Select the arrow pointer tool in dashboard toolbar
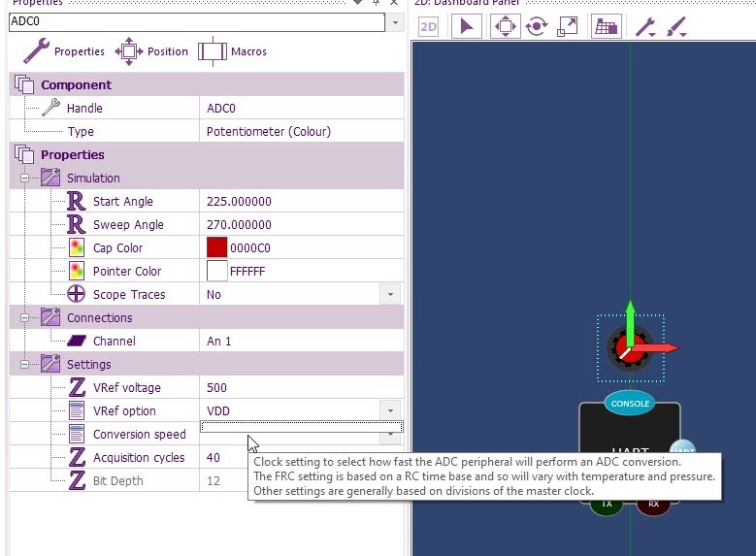 point(467,27)
